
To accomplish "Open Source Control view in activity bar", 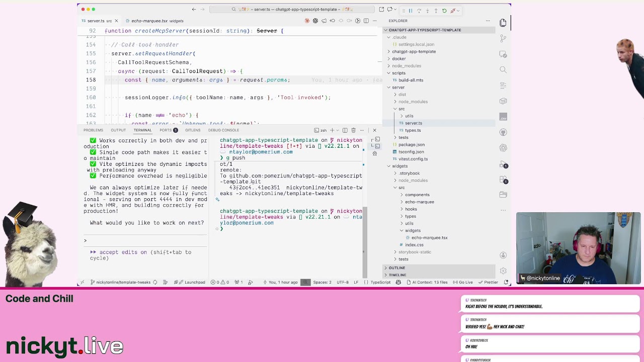I will coord(503,38).
